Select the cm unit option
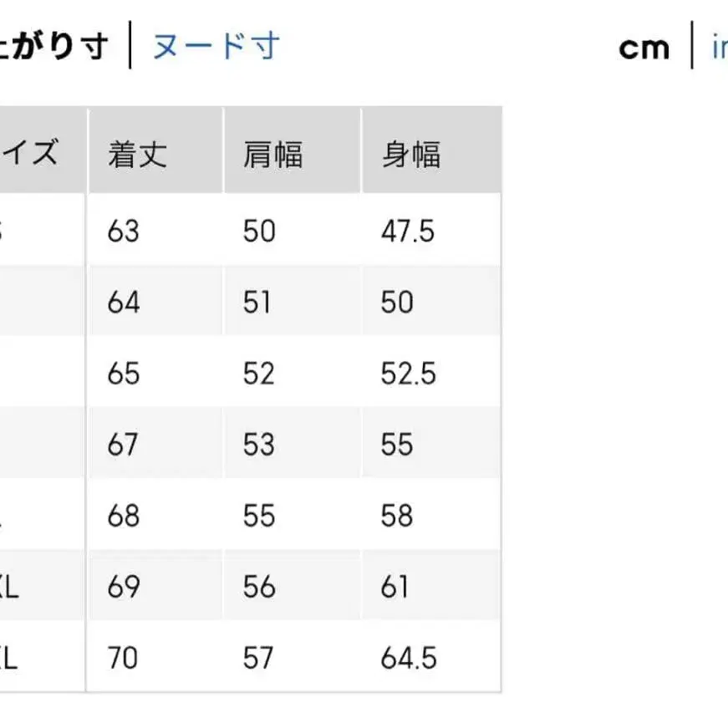This screenshot has width=728, height=728. [644, 46]
